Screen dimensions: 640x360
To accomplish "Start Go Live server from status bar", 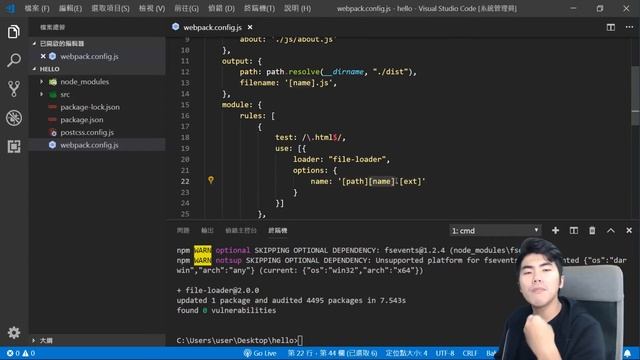I will click(260, 353).
